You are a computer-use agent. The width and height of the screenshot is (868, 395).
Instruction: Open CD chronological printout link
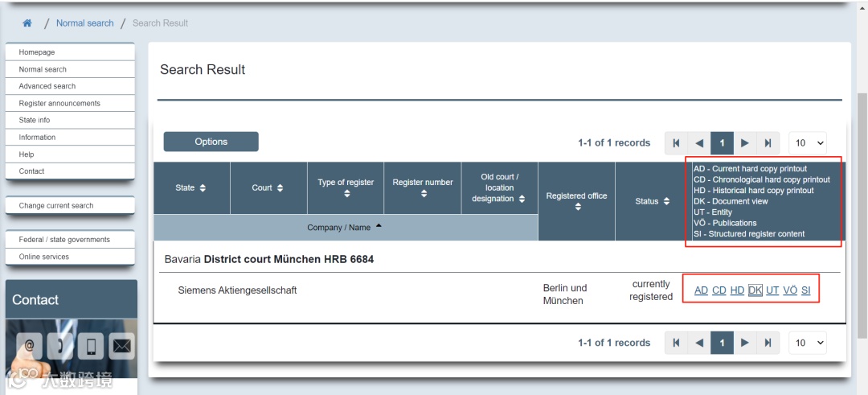[x=719, y=290]
